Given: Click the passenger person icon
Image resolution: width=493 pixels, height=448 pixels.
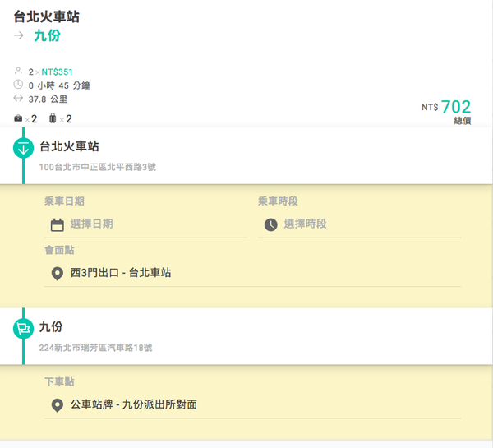Looking at the screenshot, I should [19, 72].
